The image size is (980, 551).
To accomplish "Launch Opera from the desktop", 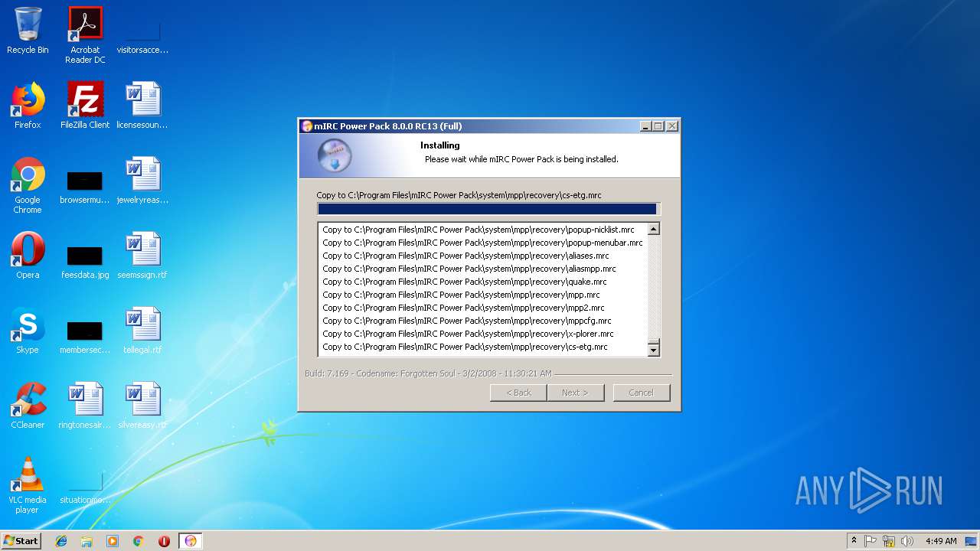I will tap(28, 256).
